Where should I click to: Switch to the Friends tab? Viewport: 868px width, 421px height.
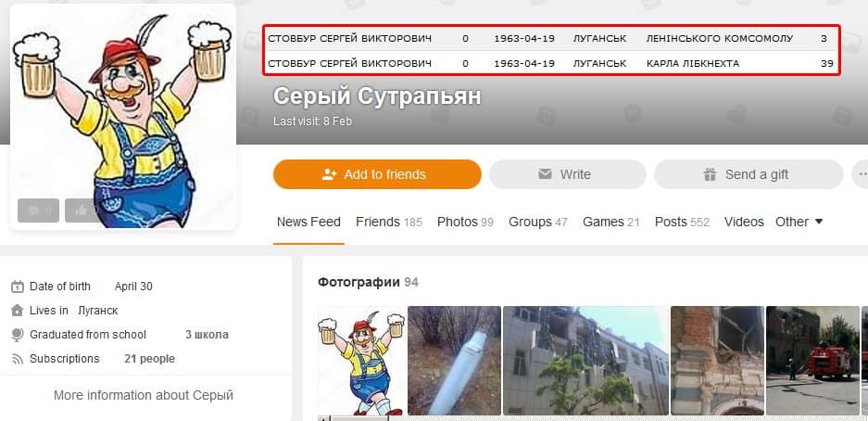(388, 223)
